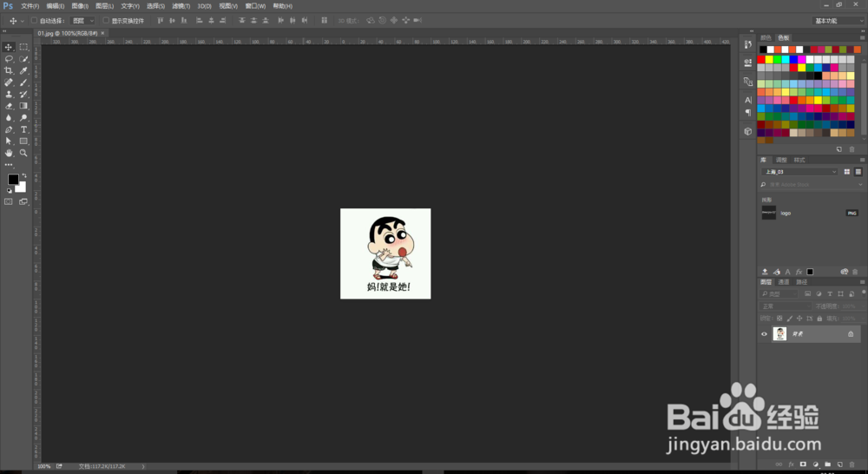Open the History panel icon

(748, 44)
